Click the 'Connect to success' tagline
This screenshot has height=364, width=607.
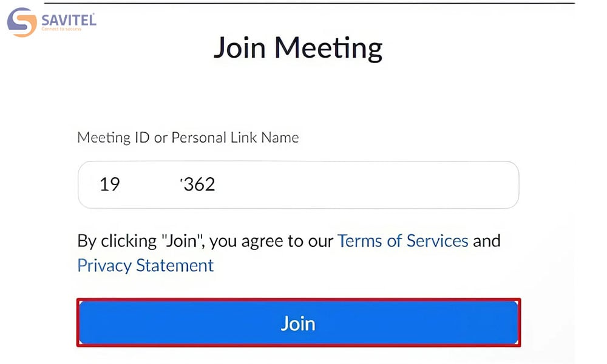61,29
